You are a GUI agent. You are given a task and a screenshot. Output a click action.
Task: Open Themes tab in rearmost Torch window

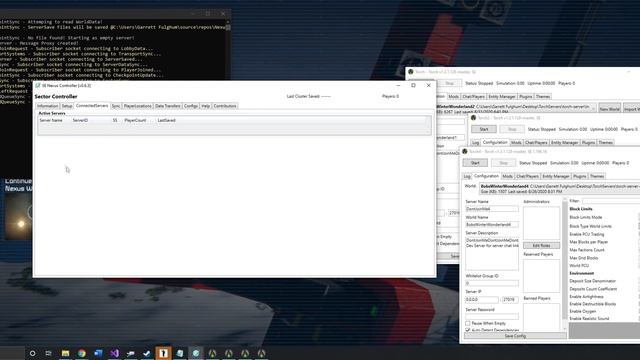[542, 97]
